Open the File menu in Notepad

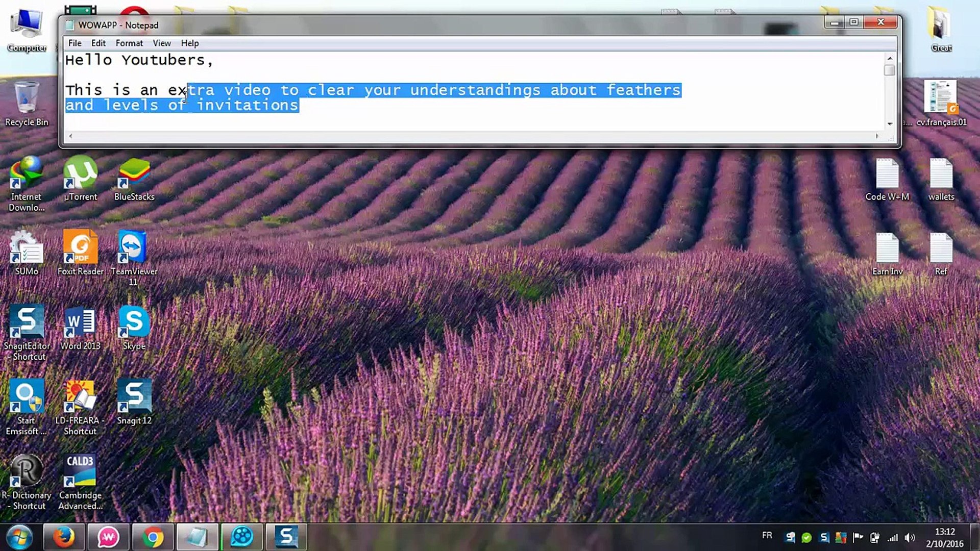click(x=75, y=43)
